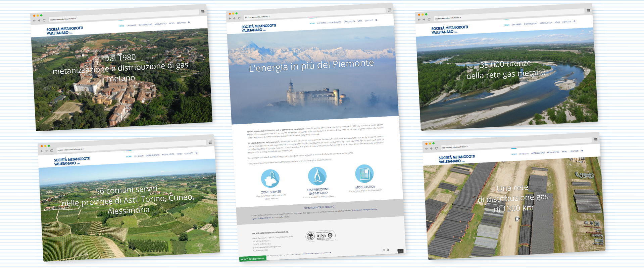Click the green Pronto Intervento Gas button
Image resolution: width=644 pixels, height=268 pixels.
(x=252, y=259)
